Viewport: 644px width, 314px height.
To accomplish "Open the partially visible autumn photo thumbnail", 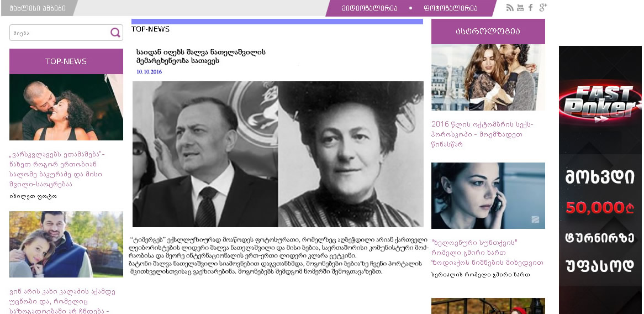I will point(488,306).
